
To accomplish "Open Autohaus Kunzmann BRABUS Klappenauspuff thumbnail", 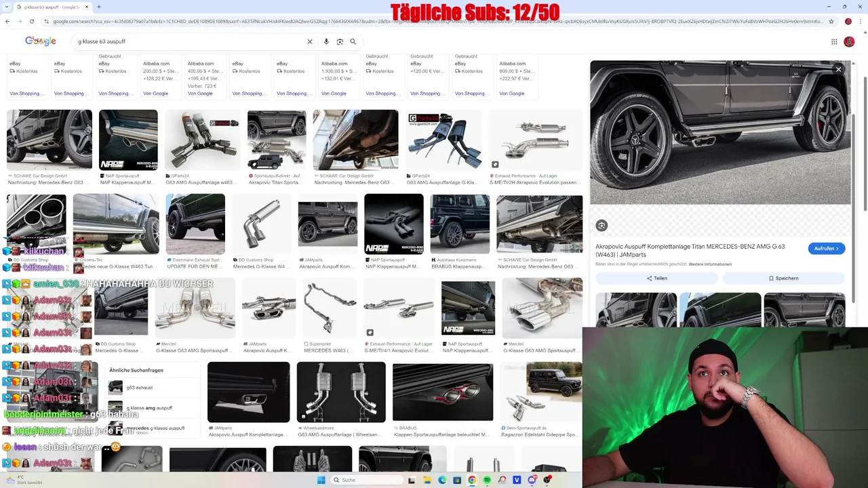I will 460,224.
